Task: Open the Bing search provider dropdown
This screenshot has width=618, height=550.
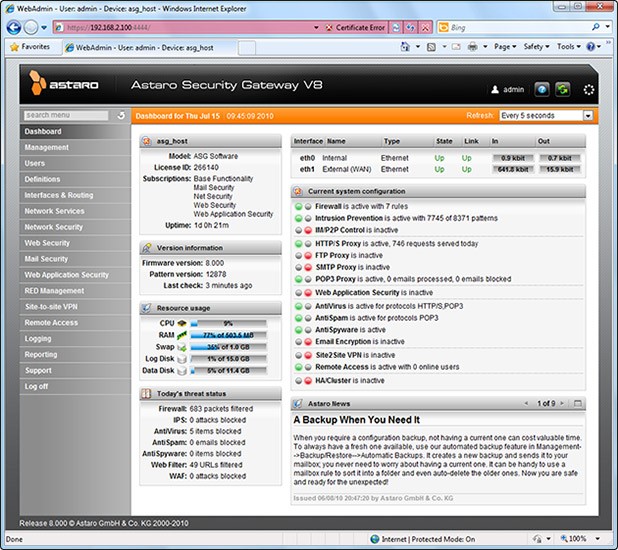Action: coord(608,27)
